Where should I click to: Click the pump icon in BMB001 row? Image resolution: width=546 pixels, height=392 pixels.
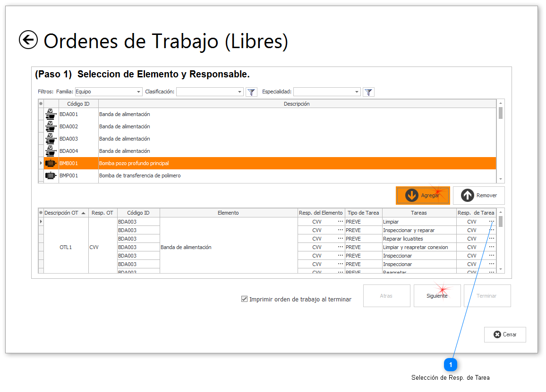pos(51,163)
